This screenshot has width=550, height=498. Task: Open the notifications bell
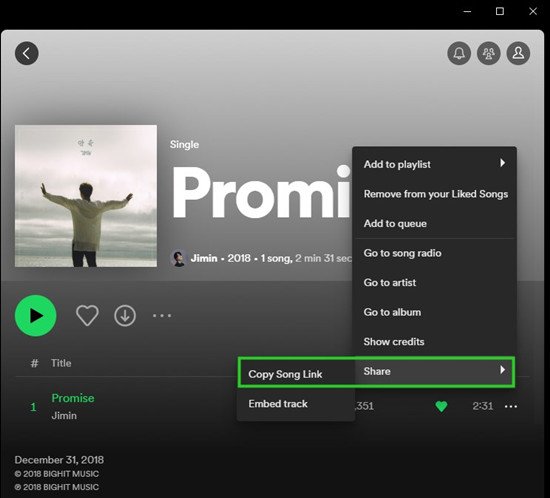pyautogui.click(x=459, y=53)
